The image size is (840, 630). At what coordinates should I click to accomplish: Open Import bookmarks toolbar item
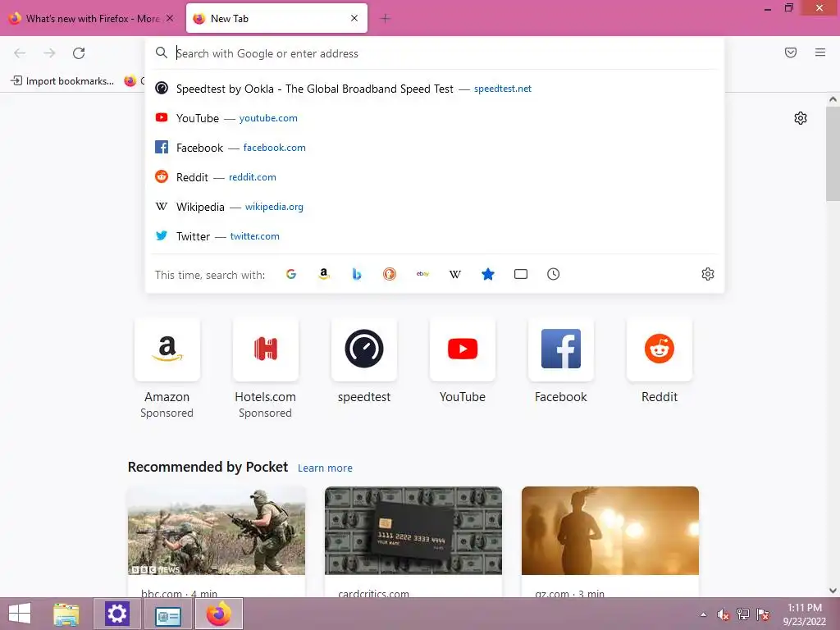click(x=62, y=81)
